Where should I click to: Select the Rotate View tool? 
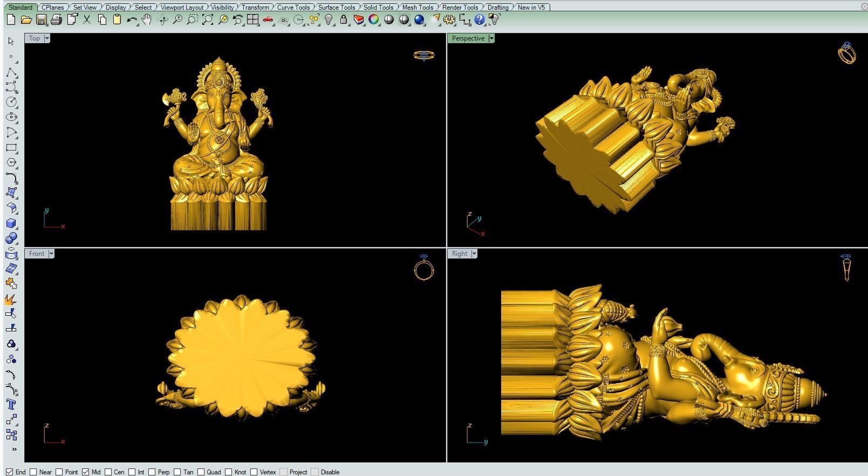click(x=162, y=19)
